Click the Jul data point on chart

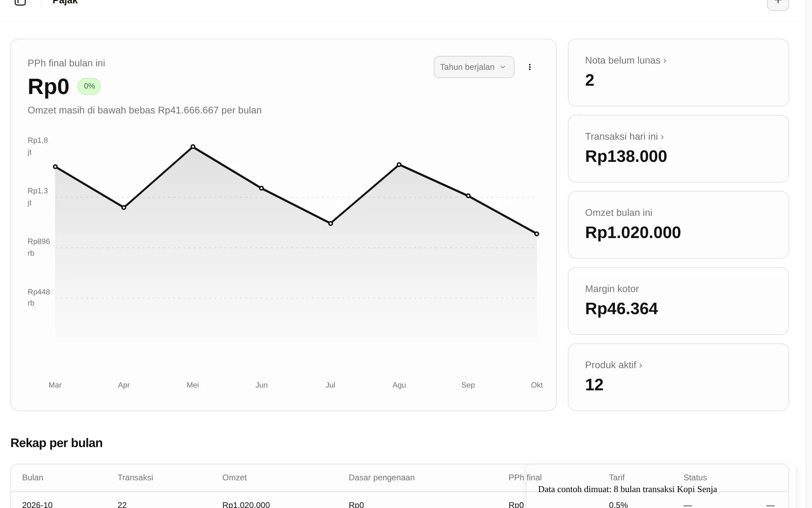point(331,223)
